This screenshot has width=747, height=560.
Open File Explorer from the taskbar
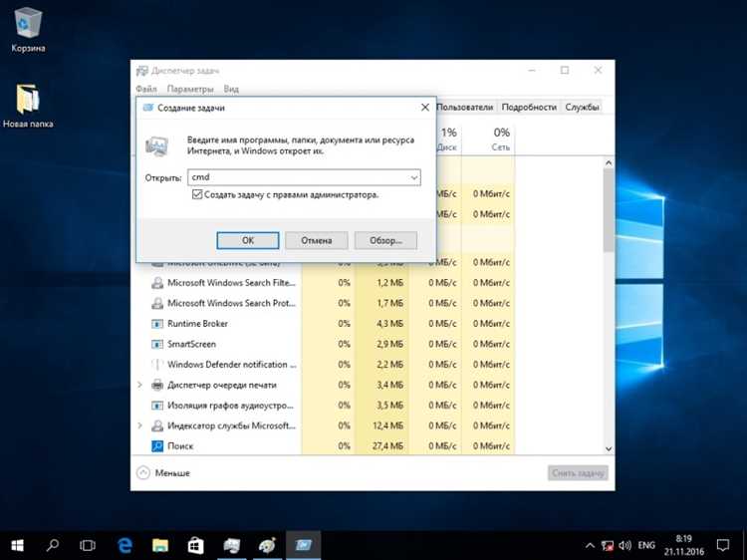point(160,545)
